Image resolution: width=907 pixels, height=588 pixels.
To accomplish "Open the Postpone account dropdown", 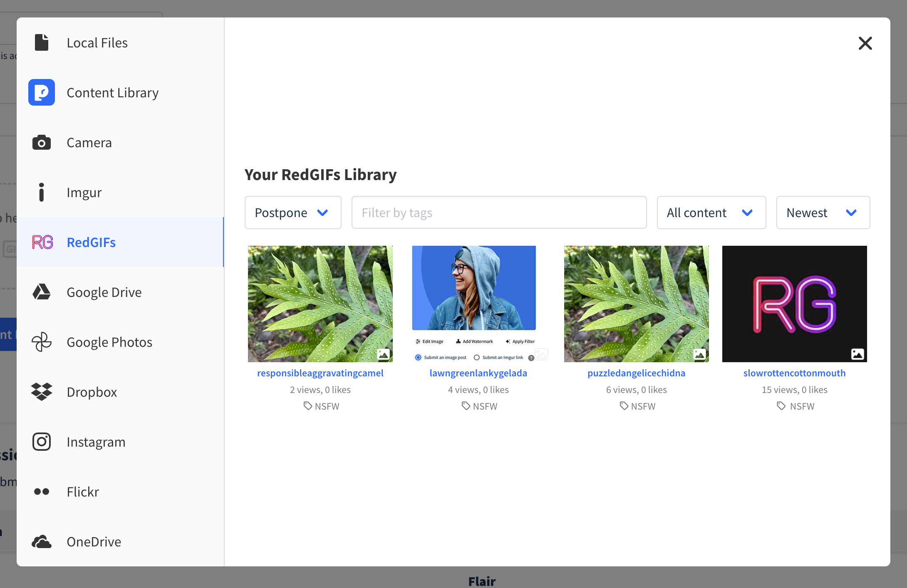I will click(x=293, y=212).
